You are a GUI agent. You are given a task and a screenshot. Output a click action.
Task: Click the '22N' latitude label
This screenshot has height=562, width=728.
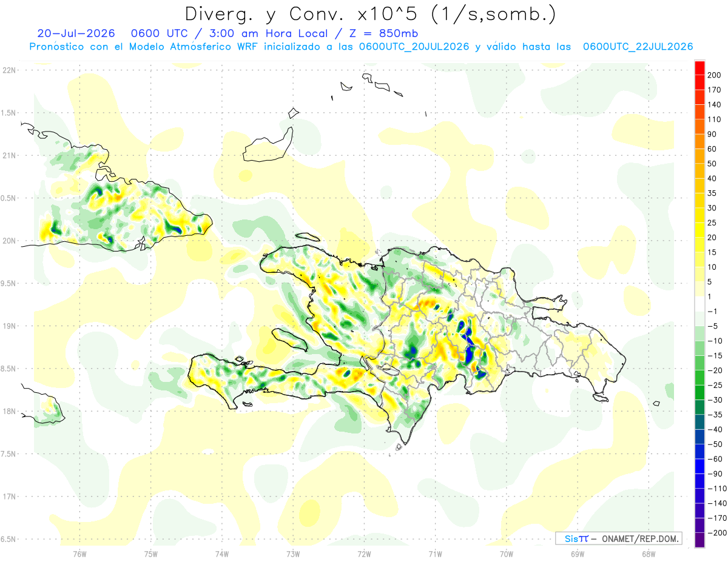[x=9, y=70]
